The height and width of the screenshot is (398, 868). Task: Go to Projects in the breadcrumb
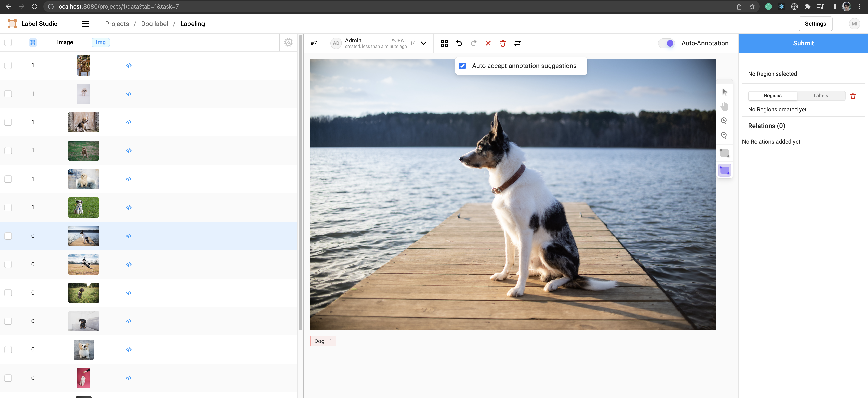117,24
